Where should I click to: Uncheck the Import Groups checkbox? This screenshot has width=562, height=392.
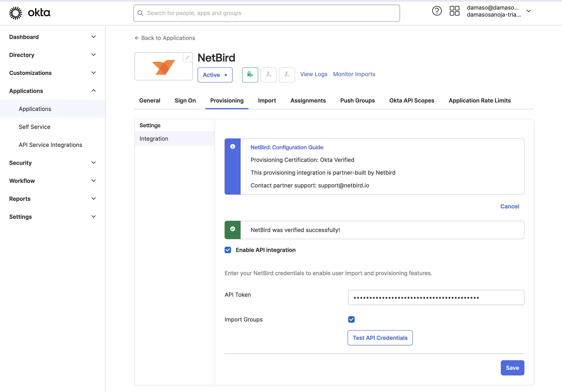(x=351, y=319)
